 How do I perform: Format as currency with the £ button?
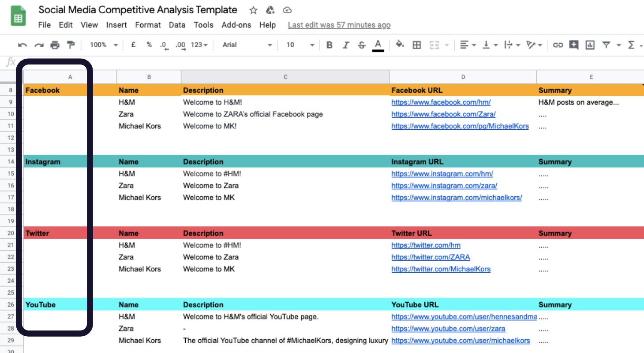click(133, 45)
